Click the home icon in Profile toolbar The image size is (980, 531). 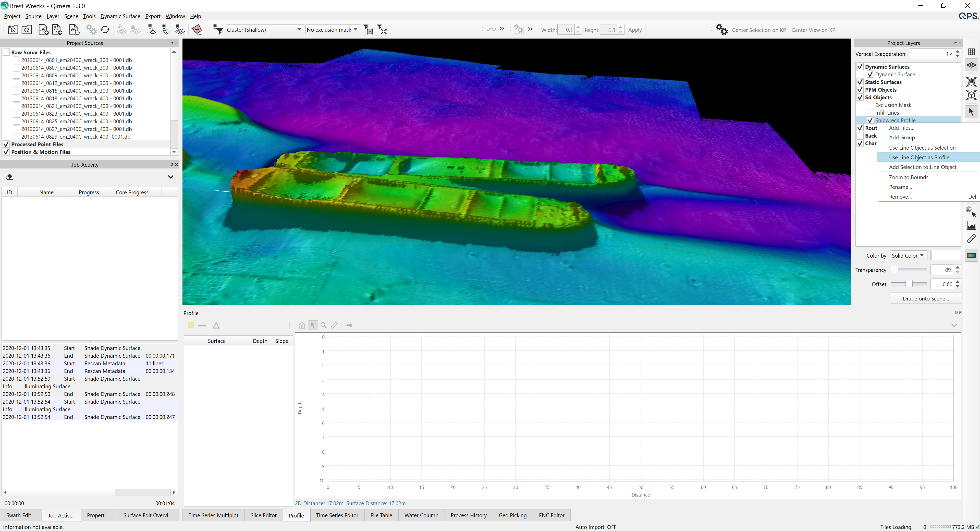click(302, 325)
